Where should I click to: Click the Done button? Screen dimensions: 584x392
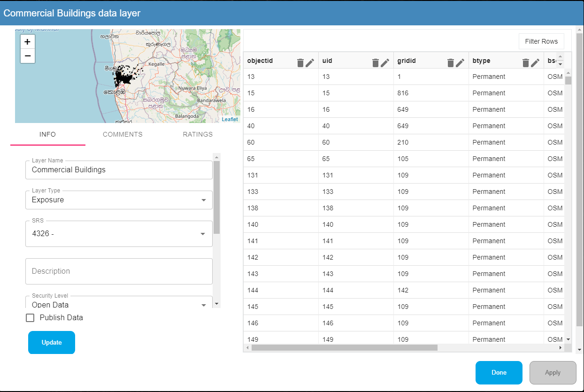pos(499,373)
